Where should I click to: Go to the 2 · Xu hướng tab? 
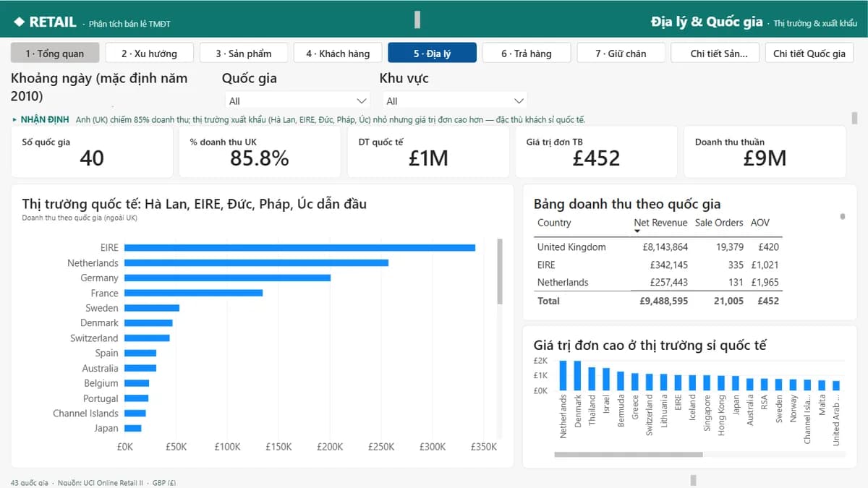149,53
